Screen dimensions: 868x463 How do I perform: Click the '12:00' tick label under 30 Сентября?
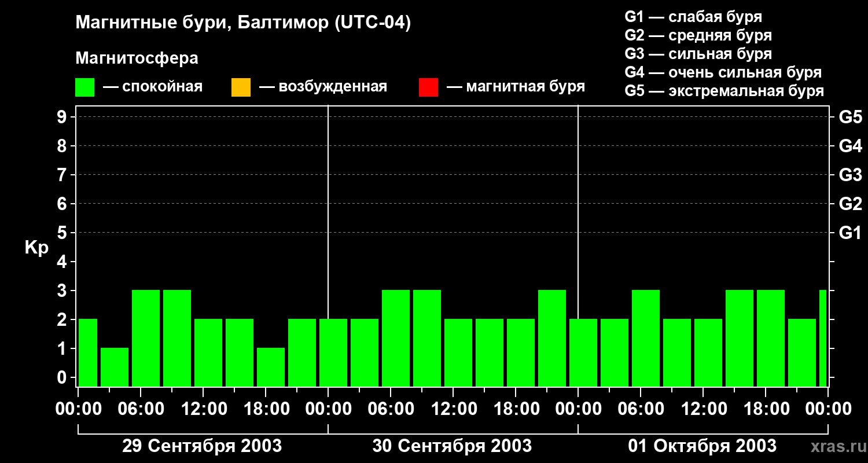tap(453, 409)
